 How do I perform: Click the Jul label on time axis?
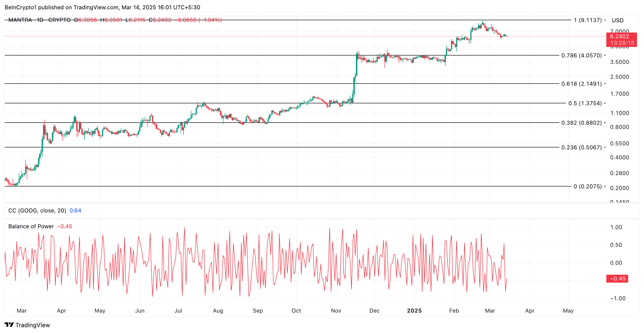tap(178, 310)
